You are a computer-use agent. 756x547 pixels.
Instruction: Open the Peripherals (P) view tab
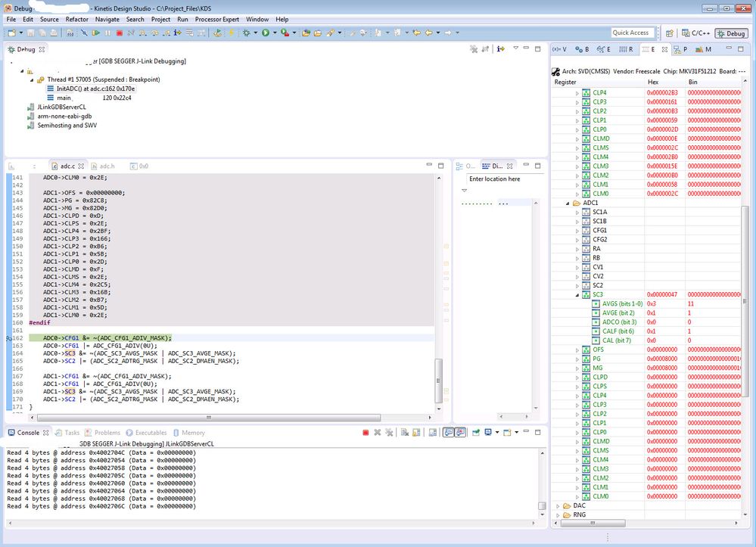680,49
